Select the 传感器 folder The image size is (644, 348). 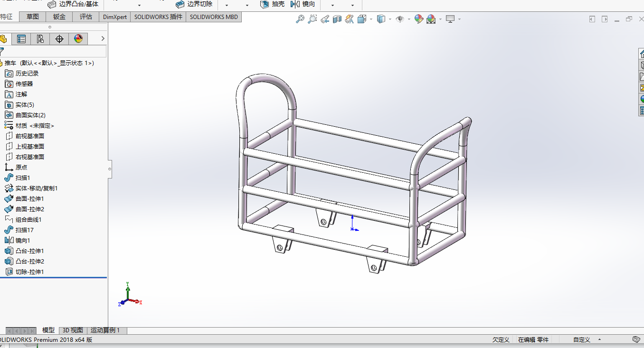19,84
